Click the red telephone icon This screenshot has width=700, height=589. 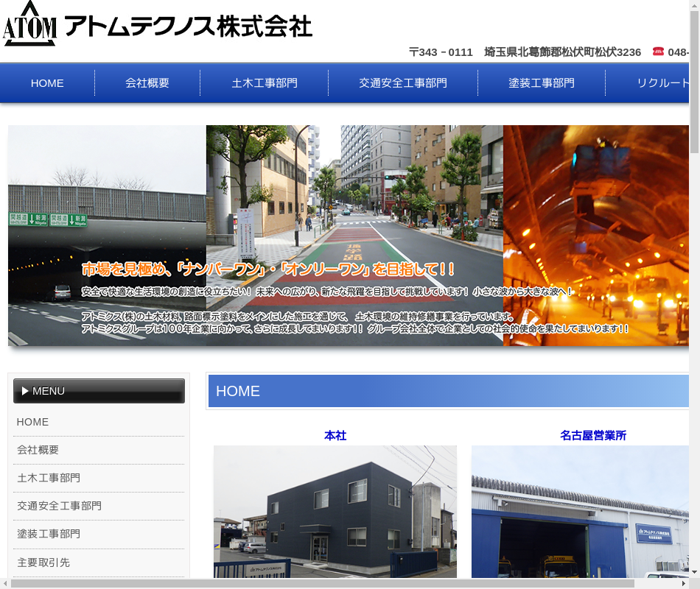tap(658, 52)
